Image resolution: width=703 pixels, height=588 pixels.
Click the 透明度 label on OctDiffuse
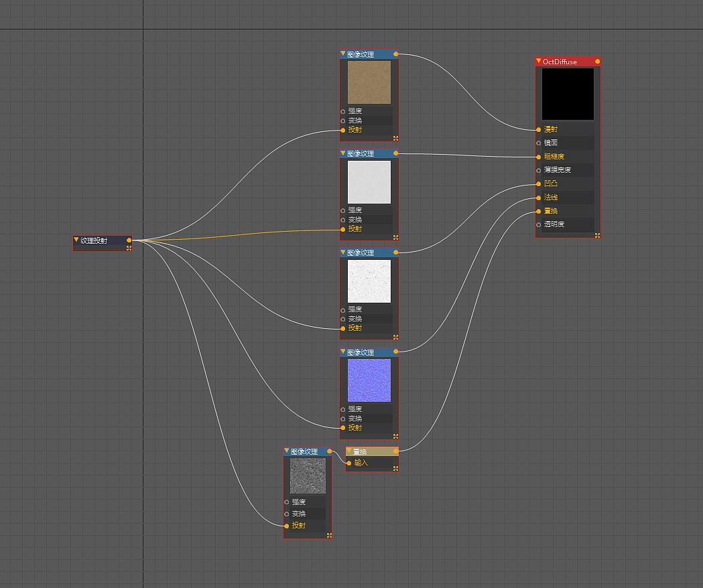tap(554, 224)
